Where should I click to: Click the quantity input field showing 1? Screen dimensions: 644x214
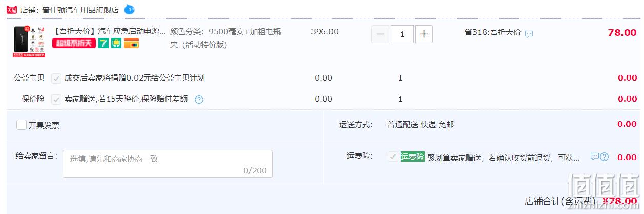click(x=402, y=34)
